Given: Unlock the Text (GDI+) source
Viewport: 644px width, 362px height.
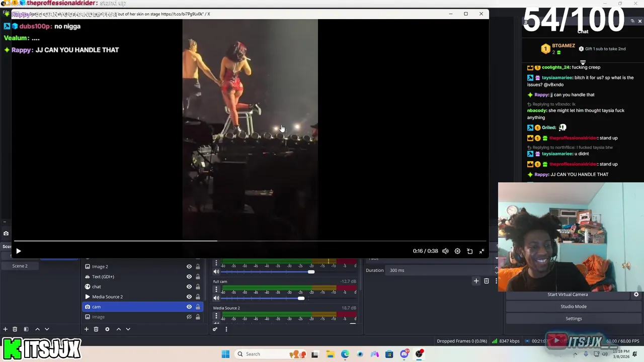Looking at the screenshot, I should [198, 277].
